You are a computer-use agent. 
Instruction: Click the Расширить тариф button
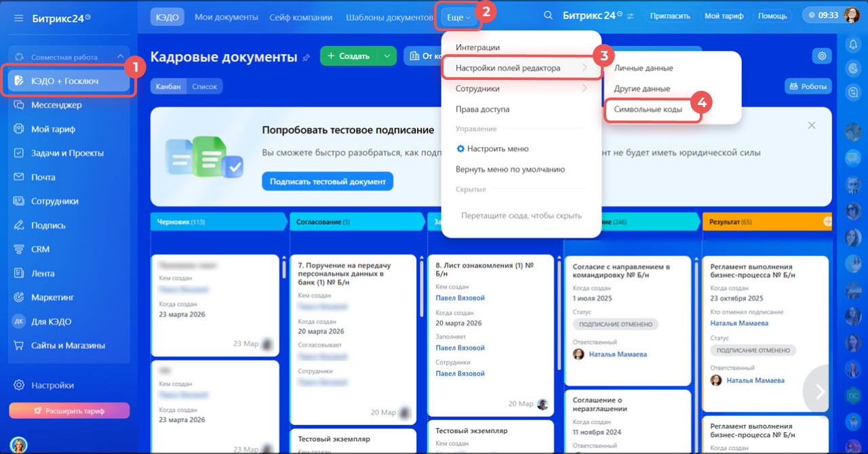pyautogui.click(x=69, y=411)
